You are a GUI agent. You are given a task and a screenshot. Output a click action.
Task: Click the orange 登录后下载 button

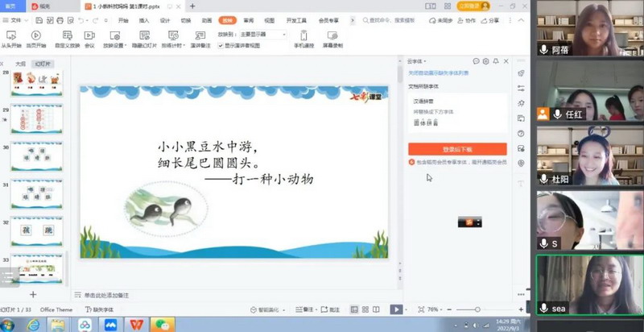point(457,149)
